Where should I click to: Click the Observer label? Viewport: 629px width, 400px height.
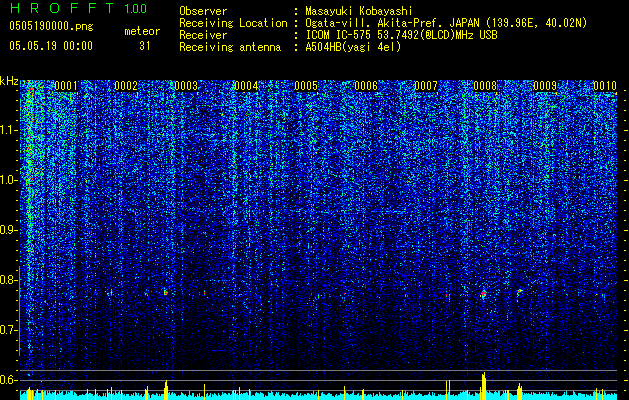pos(203,11)
